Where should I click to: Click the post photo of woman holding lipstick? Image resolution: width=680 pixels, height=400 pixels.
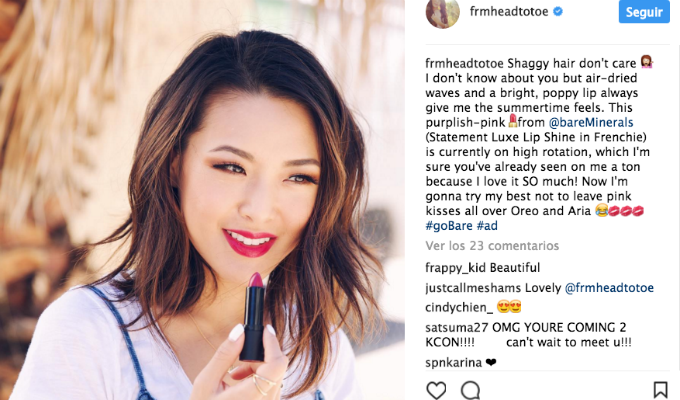(x=202, y=200)
